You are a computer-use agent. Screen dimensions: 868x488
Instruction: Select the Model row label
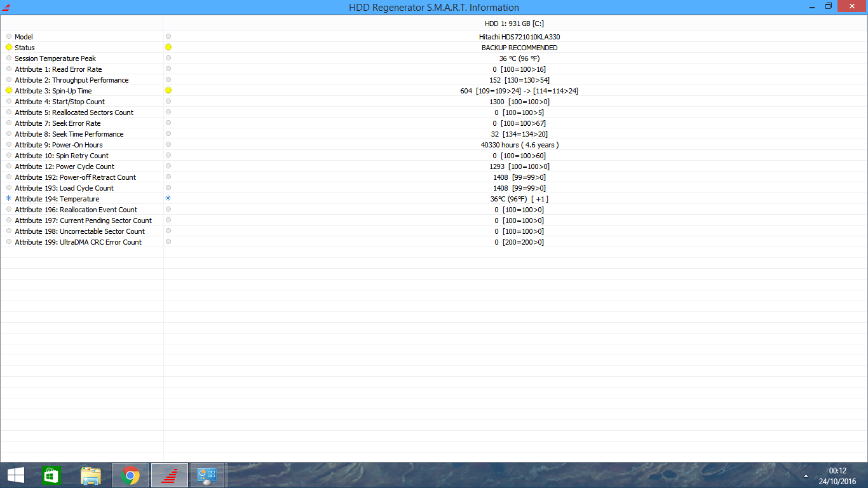coord(24,37)
